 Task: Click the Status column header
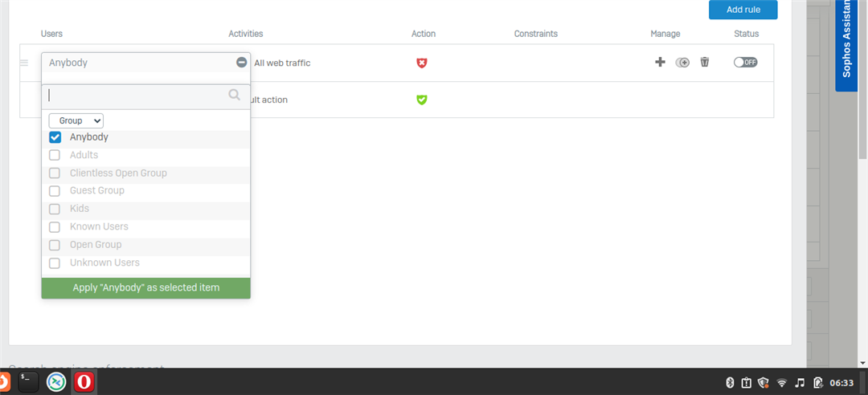tap(746, 34)
